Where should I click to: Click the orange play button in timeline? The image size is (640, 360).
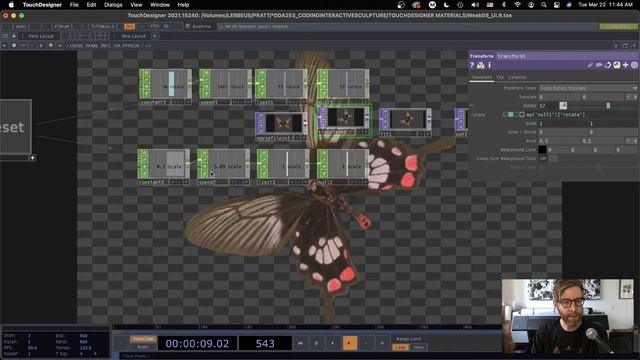coord(349,343)
